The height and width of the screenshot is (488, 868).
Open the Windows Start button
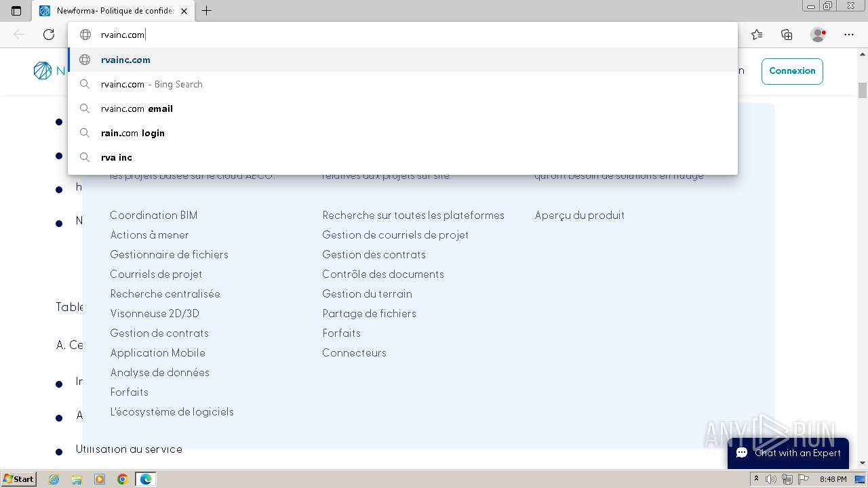pos(19,479)
